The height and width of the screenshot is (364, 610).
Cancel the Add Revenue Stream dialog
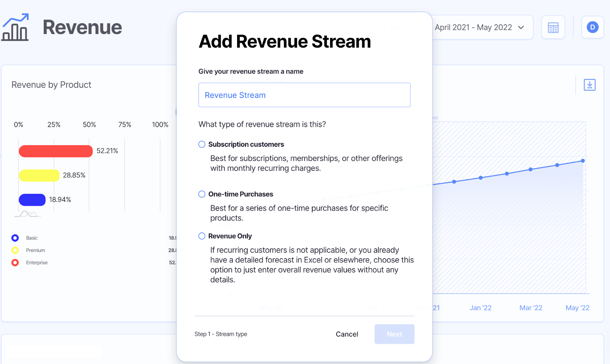coord(347,334)
